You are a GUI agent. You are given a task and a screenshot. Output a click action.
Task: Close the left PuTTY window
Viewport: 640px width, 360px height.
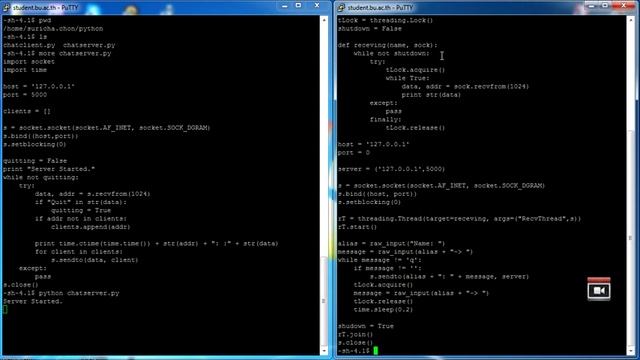click(317, 5)
